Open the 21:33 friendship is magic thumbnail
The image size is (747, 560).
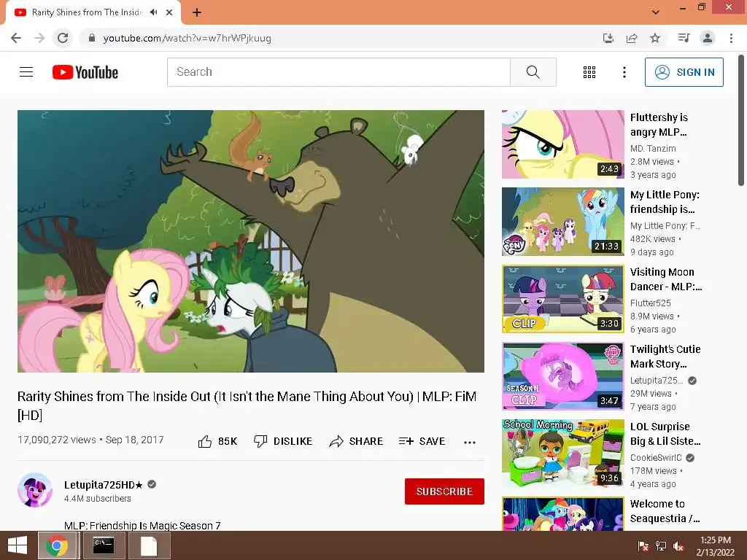[x=562, y=222]
